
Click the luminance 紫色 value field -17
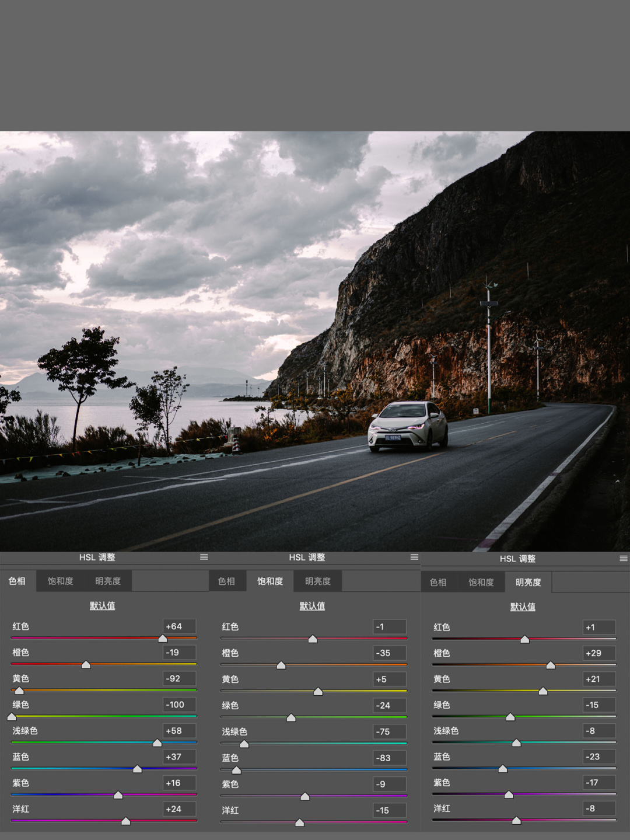pos(599,783)
